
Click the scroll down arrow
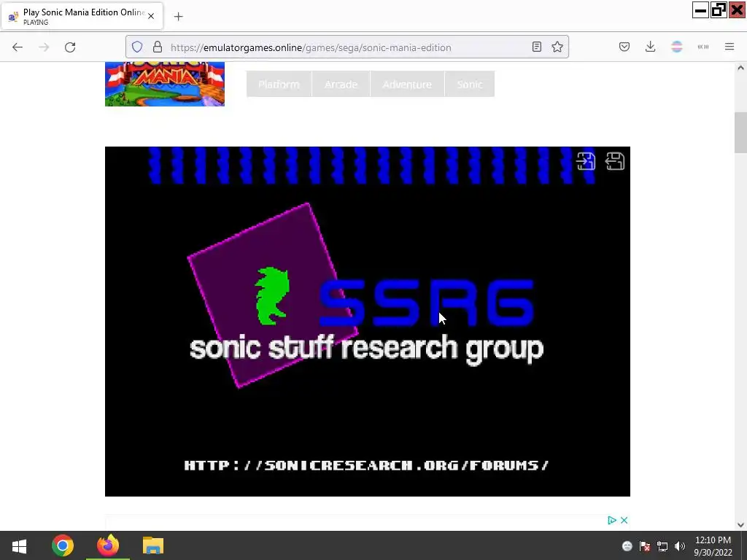(x=740, y=525)
